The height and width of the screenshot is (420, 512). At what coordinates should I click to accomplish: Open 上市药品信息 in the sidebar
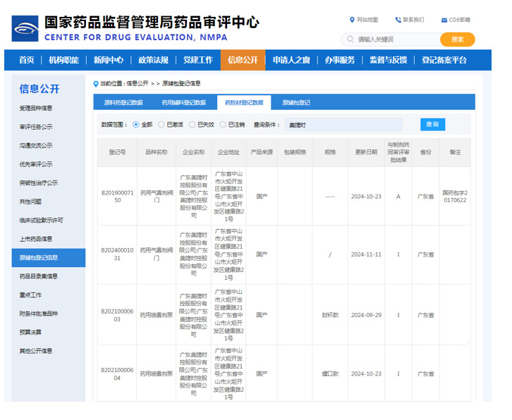pos(36,239)
